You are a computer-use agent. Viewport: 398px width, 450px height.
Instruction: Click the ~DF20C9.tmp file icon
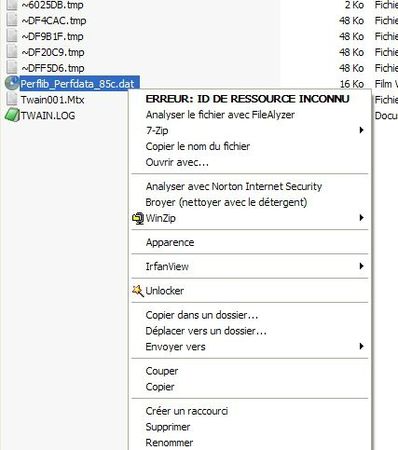click(x=12, y=52)
